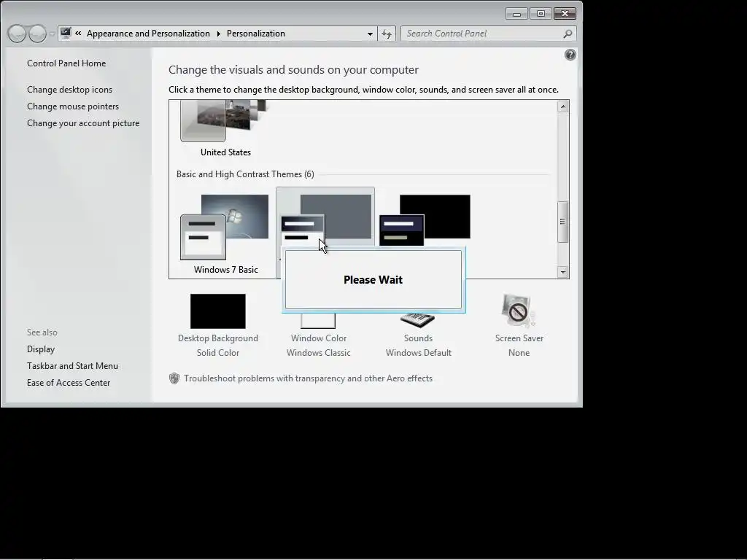Viewport: 747px width, 560px height.
Task: Open Change your account picture
Action: 83,122
